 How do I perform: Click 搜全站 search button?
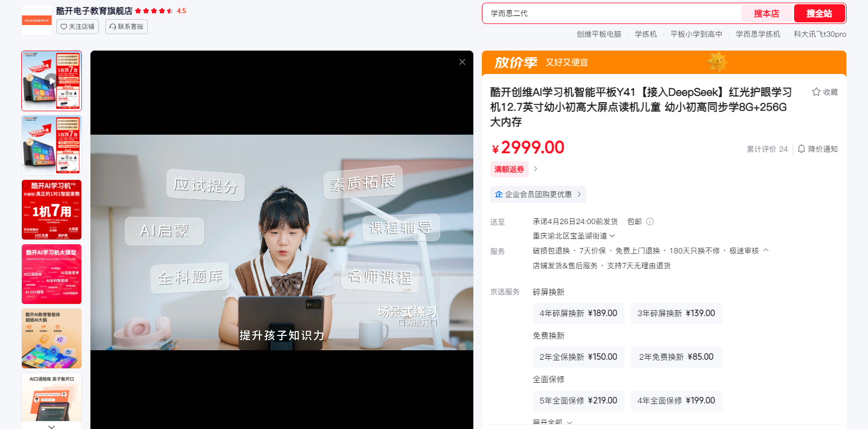819,14
